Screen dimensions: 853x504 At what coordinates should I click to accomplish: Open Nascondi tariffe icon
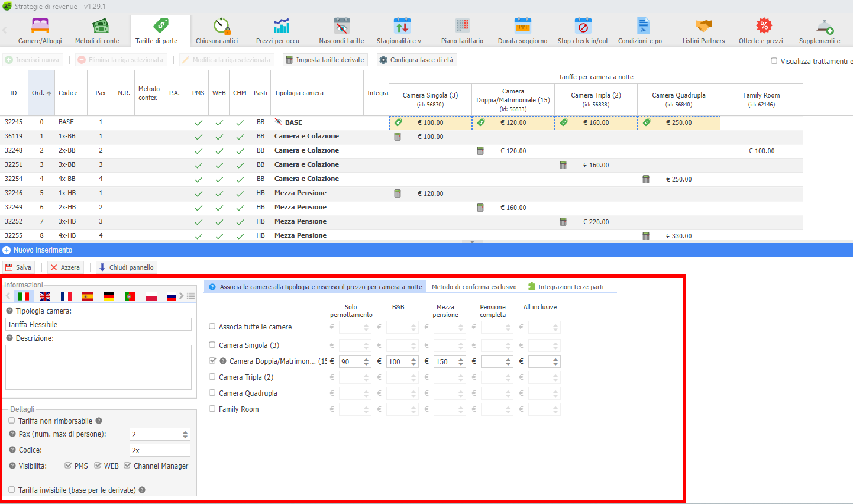coord(341,26)
